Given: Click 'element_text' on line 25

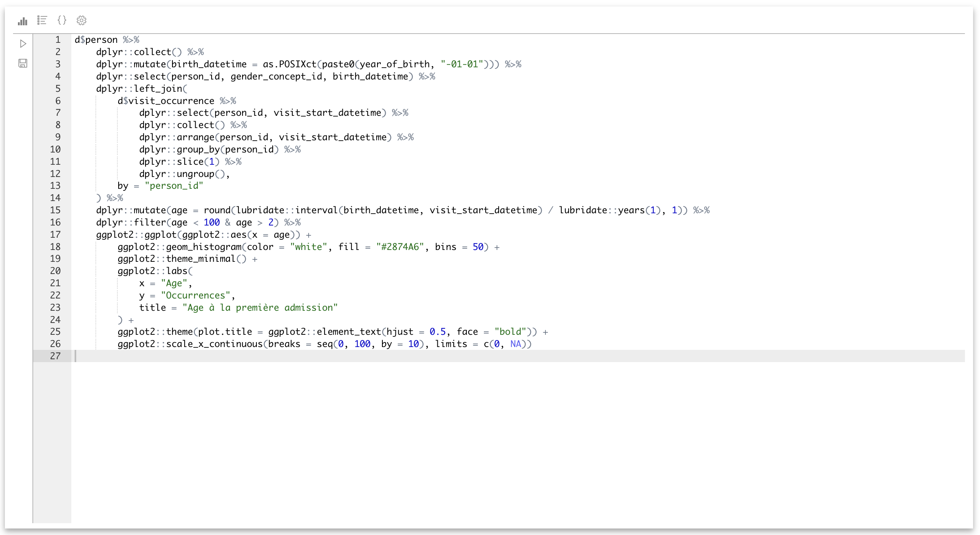Looking at the screenshot, I should point(349,332).
